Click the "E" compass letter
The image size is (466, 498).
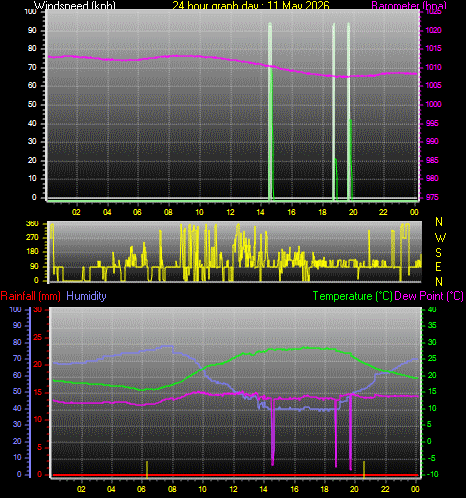(x=439, y=267)
